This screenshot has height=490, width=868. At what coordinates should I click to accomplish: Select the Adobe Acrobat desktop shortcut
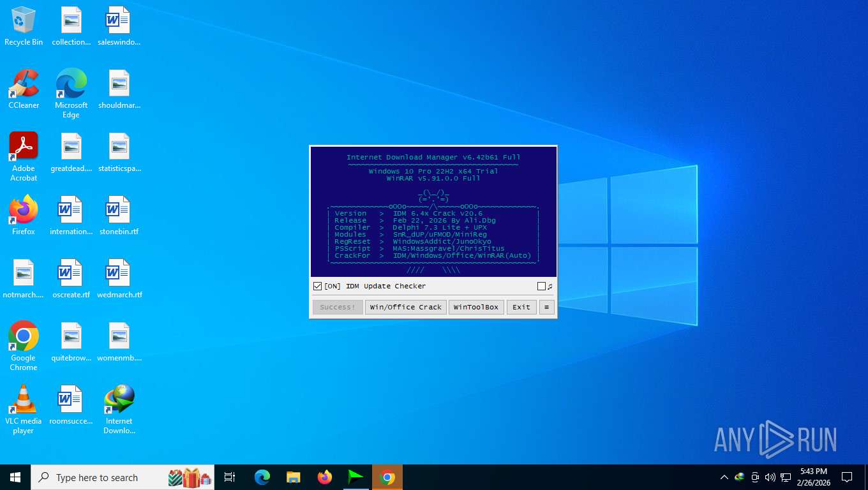(x=24, y=157)
